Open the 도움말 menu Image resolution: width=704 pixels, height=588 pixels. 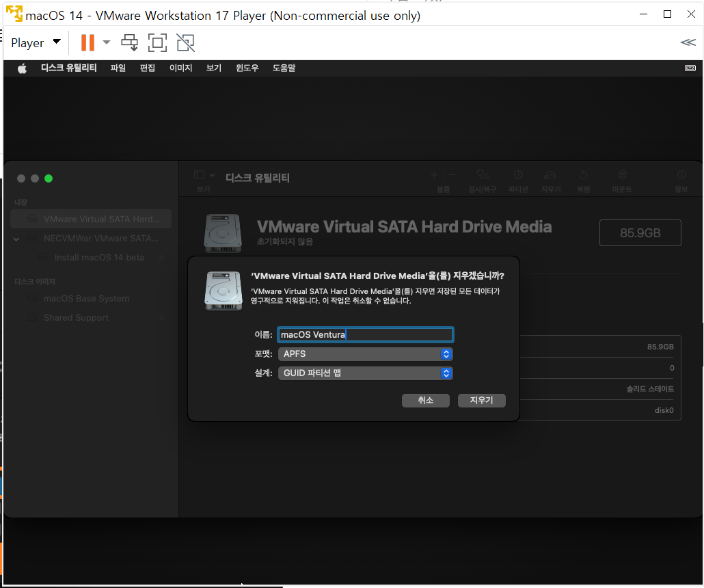[284, 68]
